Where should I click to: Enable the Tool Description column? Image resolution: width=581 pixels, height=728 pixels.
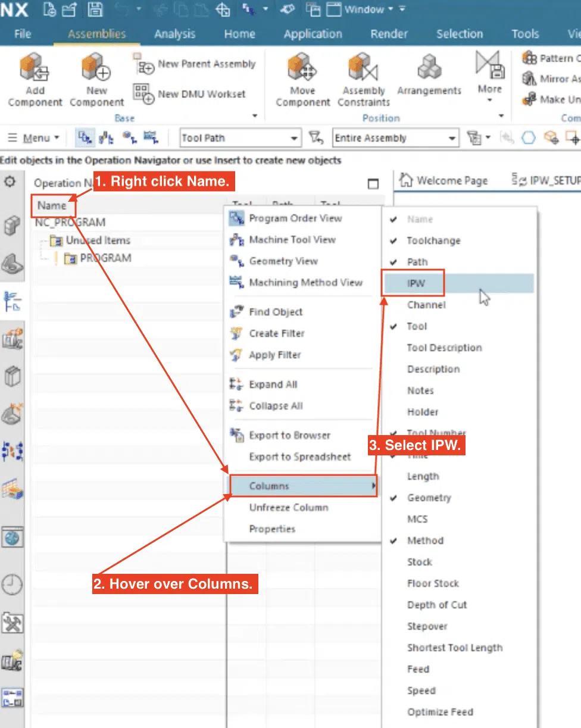tap(458, 348)
